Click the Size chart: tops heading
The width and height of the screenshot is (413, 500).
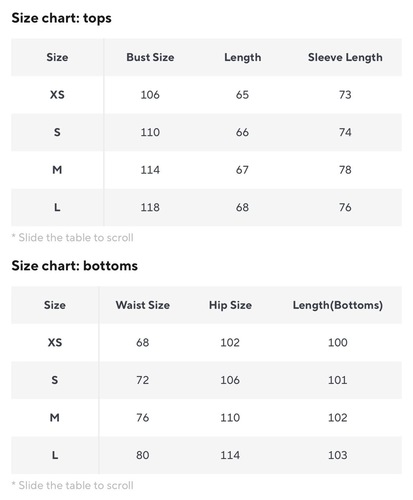tap(62, 18)
